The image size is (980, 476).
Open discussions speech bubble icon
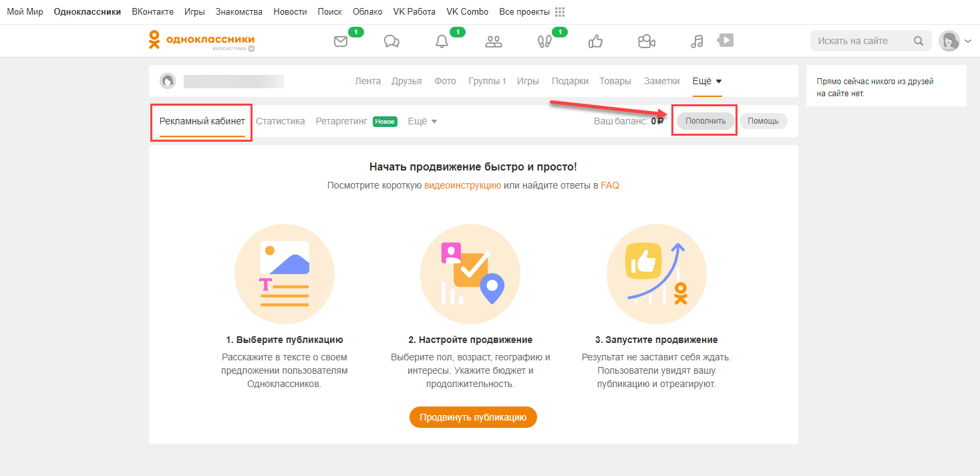[391, 41]
